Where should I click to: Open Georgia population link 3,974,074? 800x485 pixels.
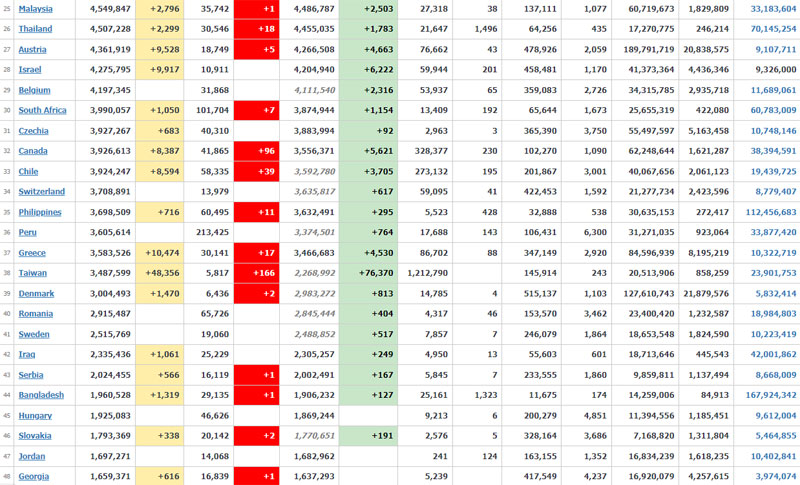pos(776,476)
